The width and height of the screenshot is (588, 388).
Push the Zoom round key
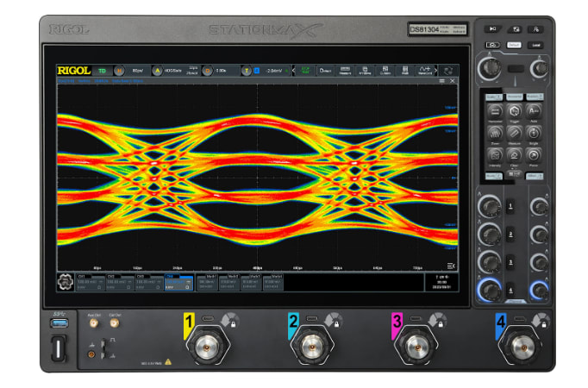495,133
